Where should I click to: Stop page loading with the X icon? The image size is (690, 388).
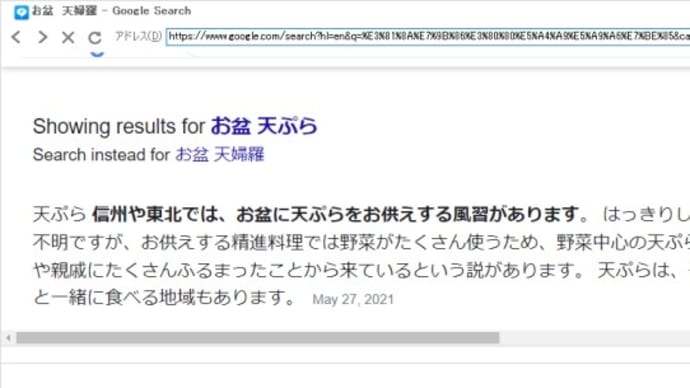[x=68, y=37]
